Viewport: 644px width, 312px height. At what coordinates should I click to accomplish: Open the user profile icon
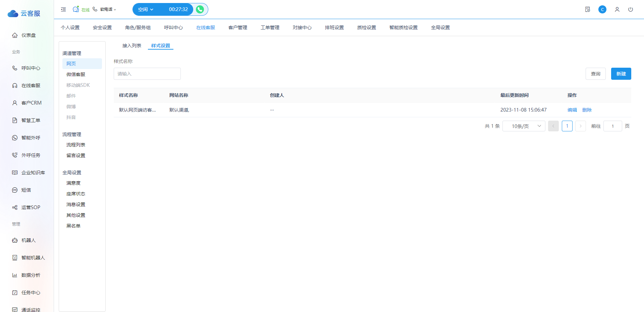pos(617,9)
